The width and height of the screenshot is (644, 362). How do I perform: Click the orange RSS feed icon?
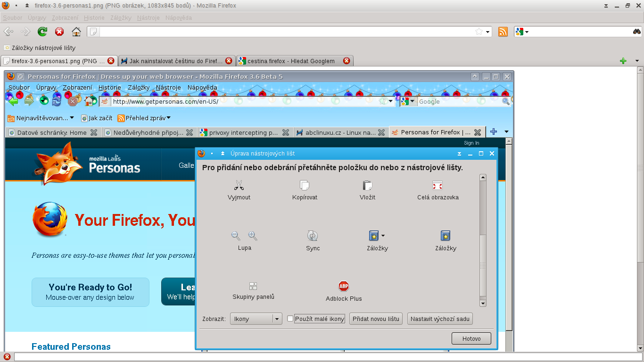(503, 32)
